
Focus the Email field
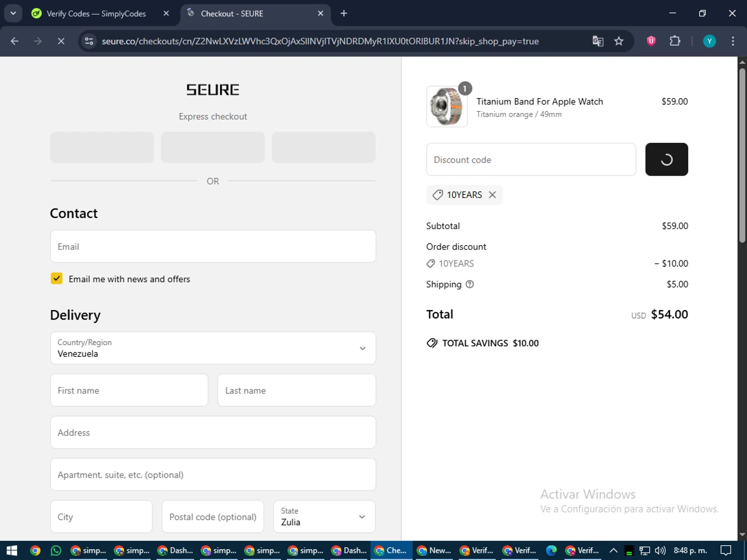click(213, 246)
